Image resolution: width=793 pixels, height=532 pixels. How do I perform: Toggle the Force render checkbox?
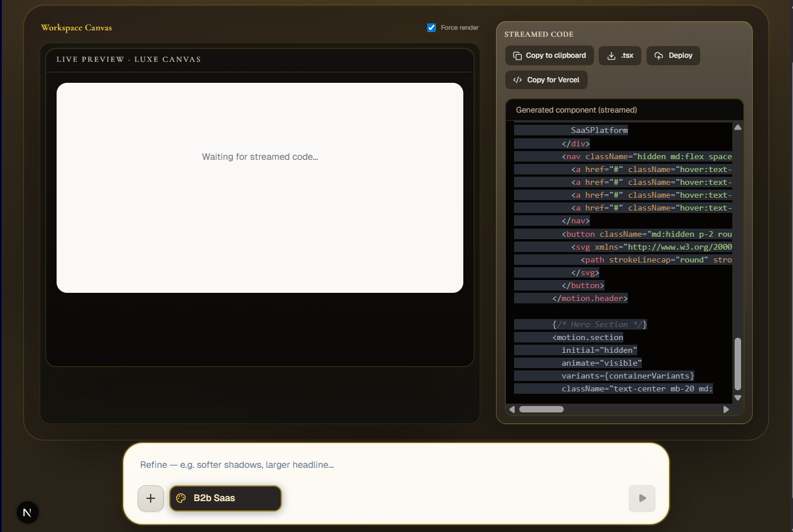click(431, 27)
